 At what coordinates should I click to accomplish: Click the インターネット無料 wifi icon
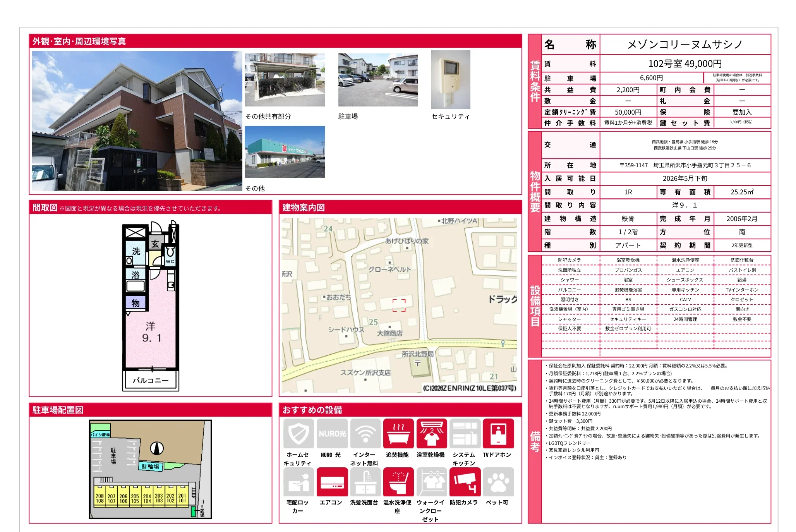[x=365, y=433]
